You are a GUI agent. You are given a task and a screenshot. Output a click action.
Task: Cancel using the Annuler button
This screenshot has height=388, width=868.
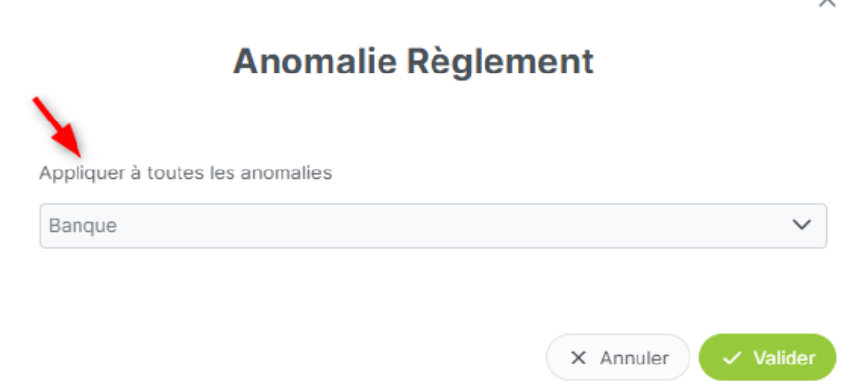tap(618, 358)
